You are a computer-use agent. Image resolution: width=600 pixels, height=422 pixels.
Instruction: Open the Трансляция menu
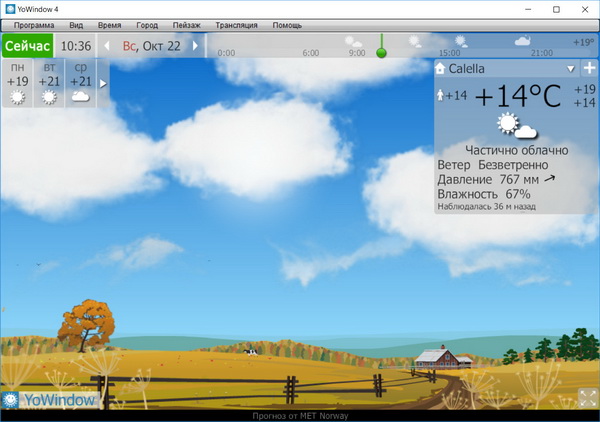tap(236, 23)
